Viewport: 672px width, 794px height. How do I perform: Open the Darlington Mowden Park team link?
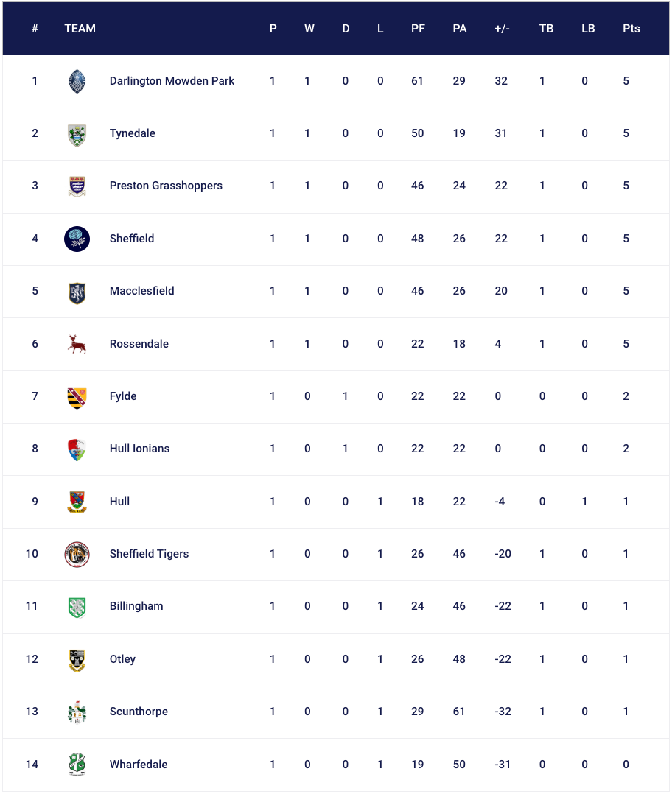[x=172, y=81]
